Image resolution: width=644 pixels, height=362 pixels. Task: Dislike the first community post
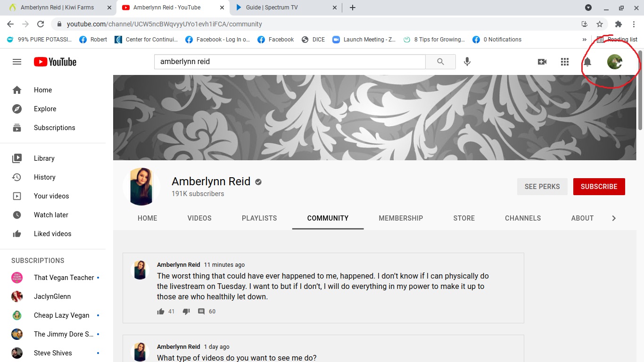(186, 312)
